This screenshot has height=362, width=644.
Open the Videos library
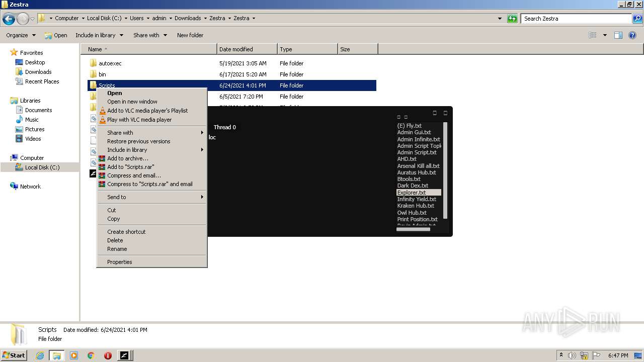pos(33,139)
